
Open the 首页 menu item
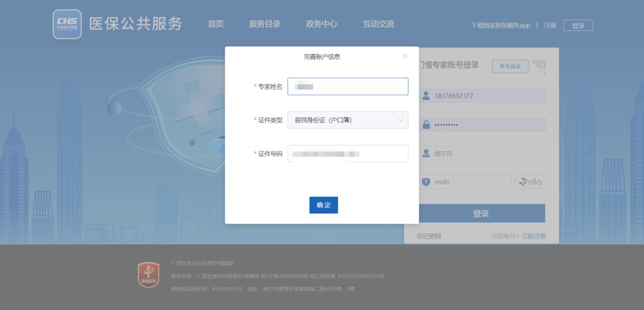click(x=215, y=24)
